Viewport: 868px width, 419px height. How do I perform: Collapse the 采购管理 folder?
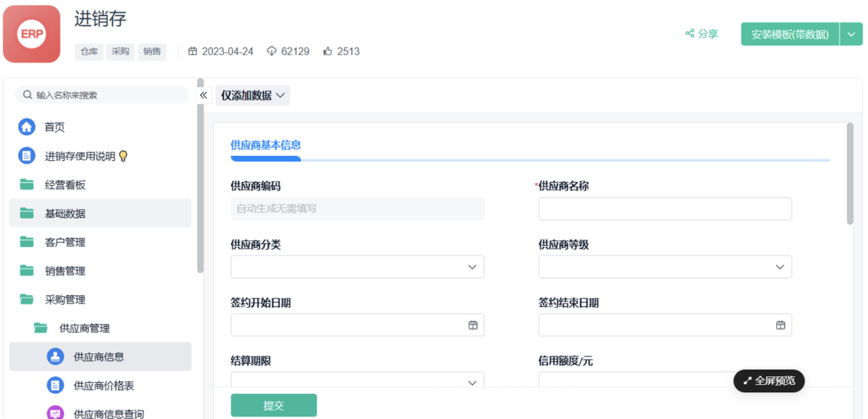tap(101, 300)
